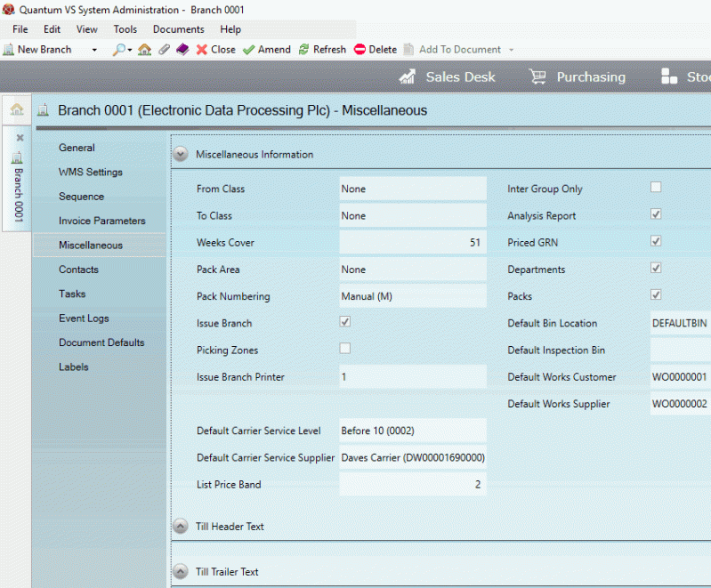Open the File menu
Screen dimensions: 711x588
(x=20, y=29)
